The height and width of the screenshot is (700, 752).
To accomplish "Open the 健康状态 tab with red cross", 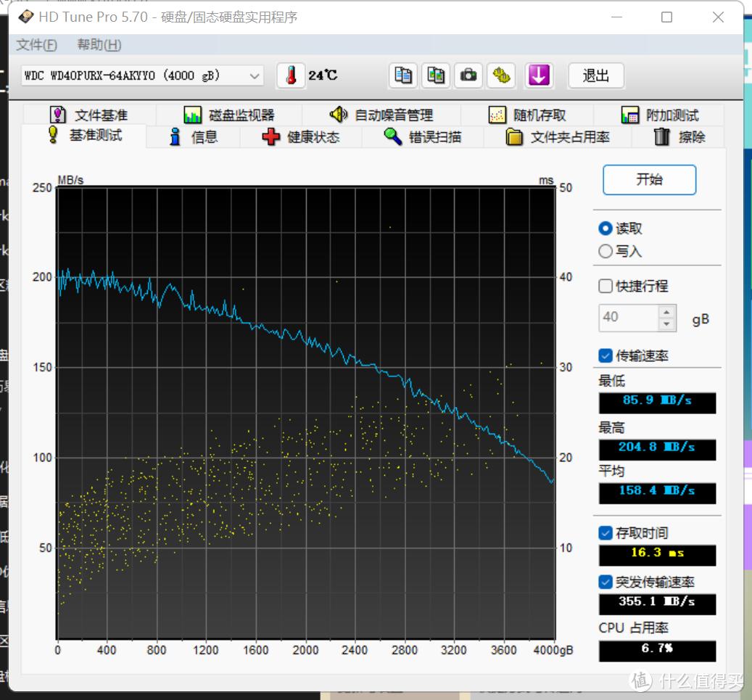I will tap(302, 137).
